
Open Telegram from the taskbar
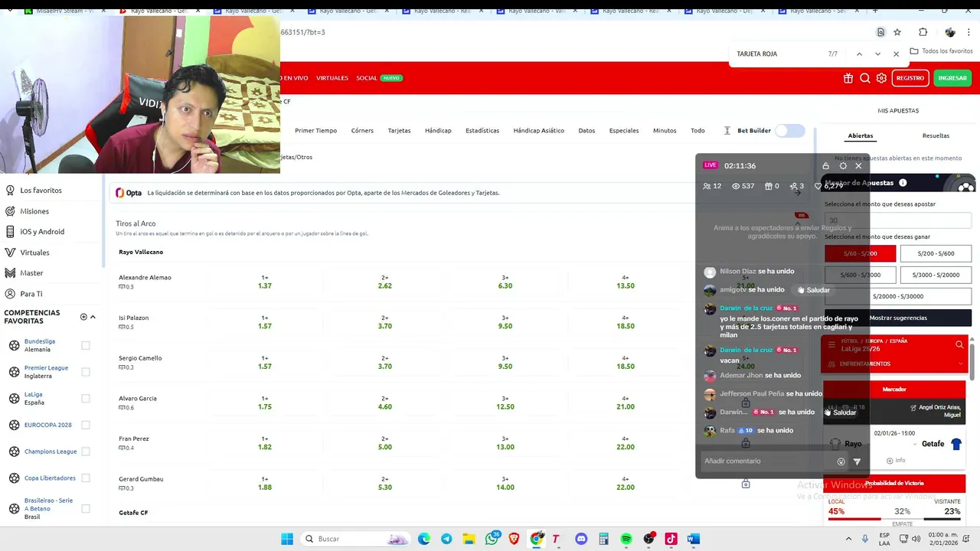446,539
